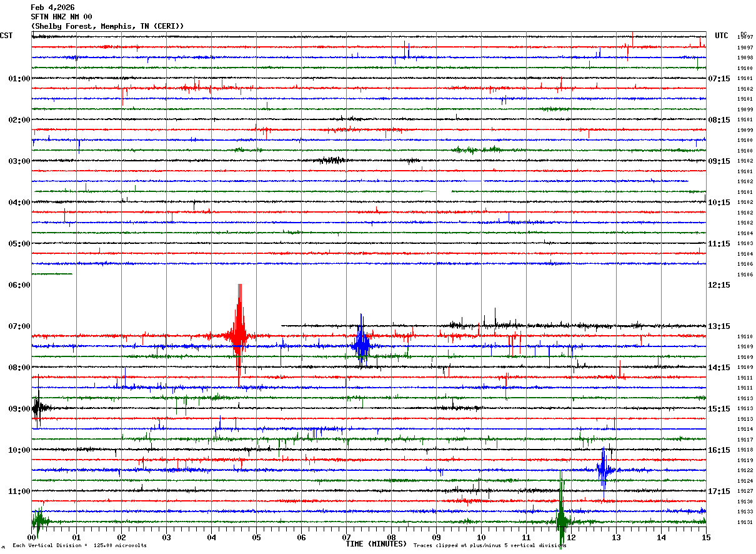Click the '13:15' UTC row label
This screenshot has width=756, height=554.
coord(719,326)
